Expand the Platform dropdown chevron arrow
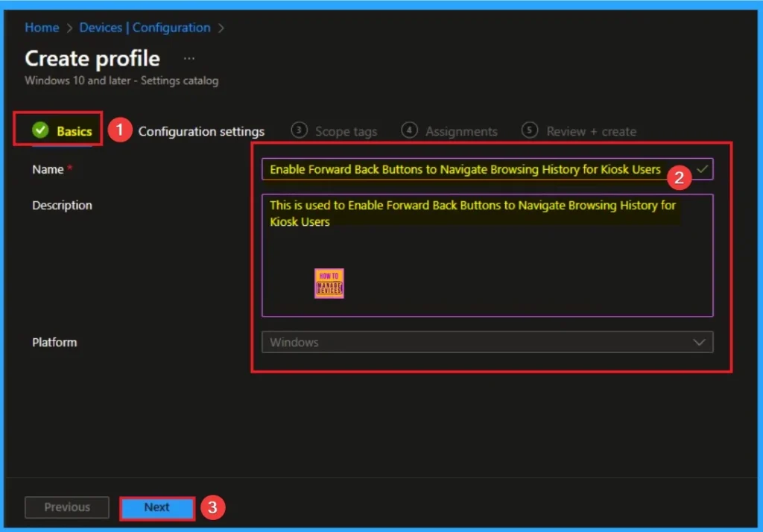This screenshot has height=532, width=763. 699,343
